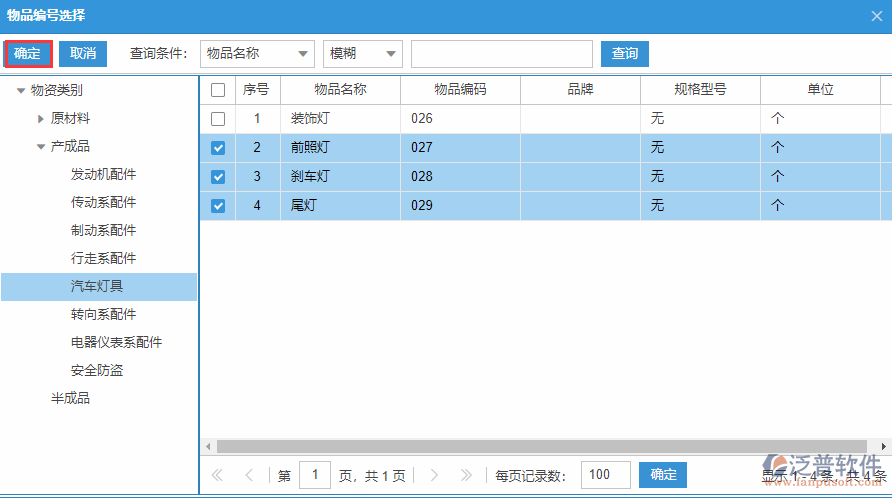Click the 规格型号 column header
Image resolution: width=892 pixels, height=498 pixels.
point(700,90)
